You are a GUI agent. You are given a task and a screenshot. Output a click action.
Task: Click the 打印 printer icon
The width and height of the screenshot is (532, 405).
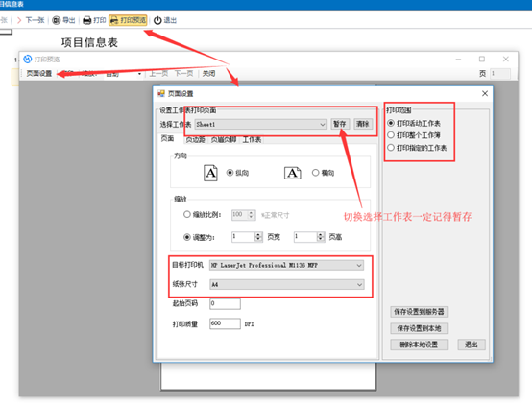coord(87,20)
